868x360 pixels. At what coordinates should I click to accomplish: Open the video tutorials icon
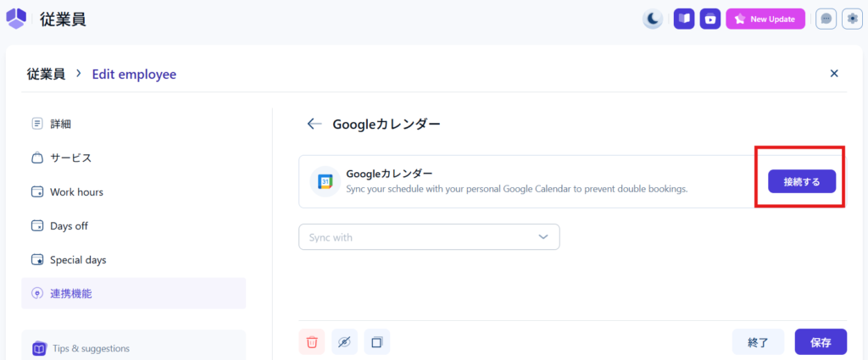[x=710, y=19]
